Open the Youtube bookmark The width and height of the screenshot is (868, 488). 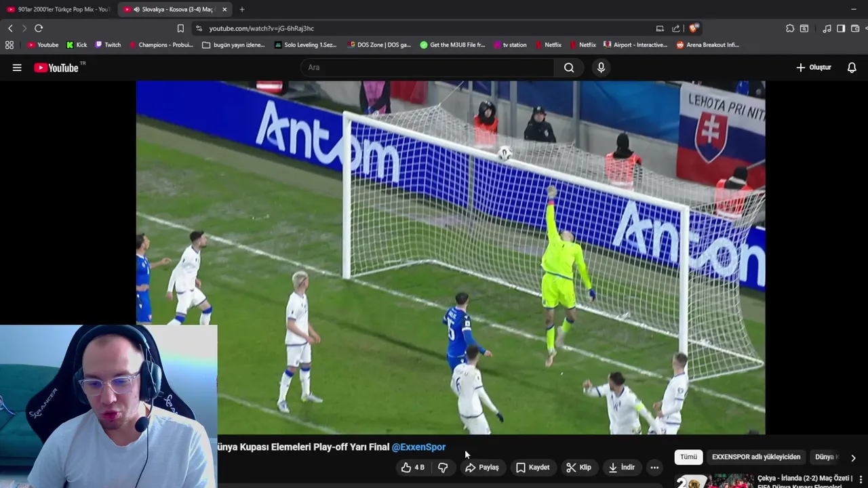(x=43, y=45)
